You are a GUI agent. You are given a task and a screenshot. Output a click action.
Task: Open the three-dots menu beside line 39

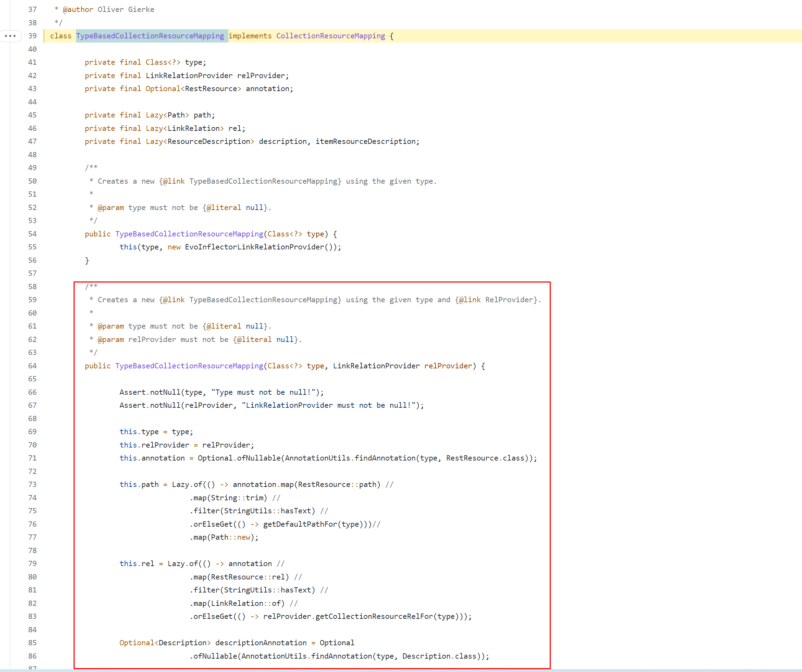pyautogui.click(x=10, y=36)
